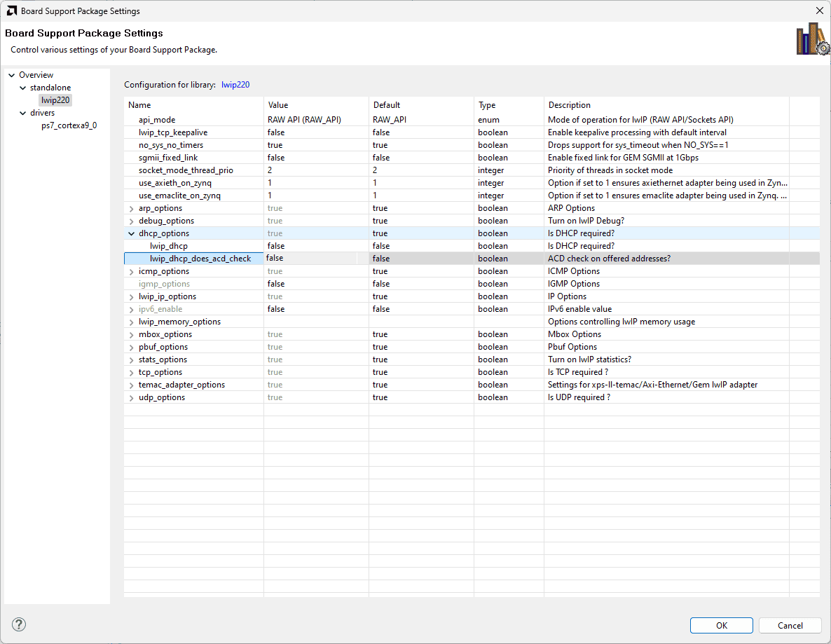Screen dimensions: 831x644
Task: Click the AMD logo in title bar
Action: [x=12, y=11]
